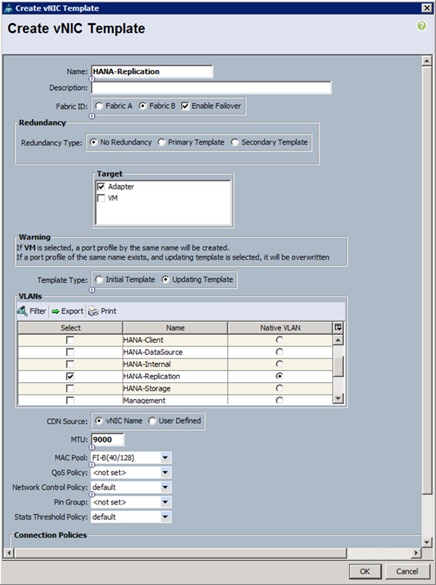
Task: Select the Fabric A radio button
Action: 99,106
